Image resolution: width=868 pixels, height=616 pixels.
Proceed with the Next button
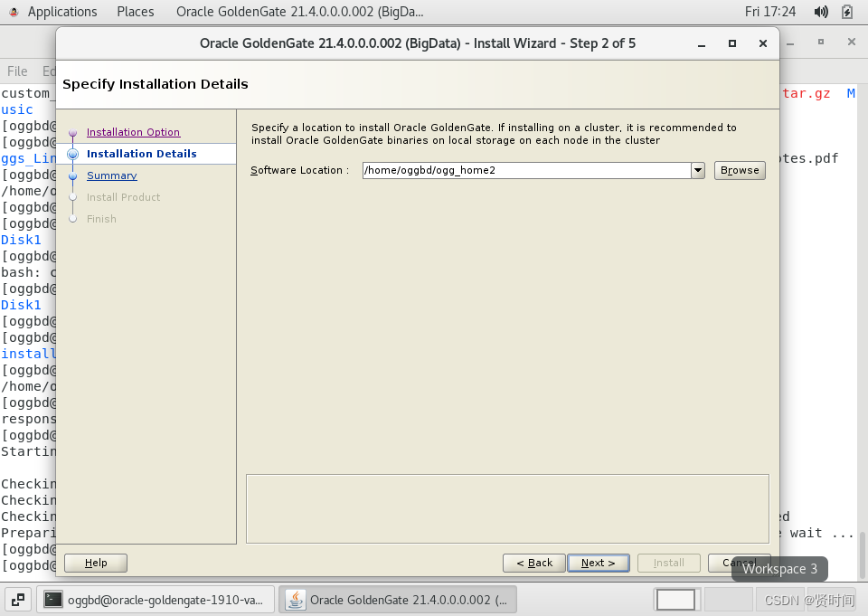[x=599, y=563]
